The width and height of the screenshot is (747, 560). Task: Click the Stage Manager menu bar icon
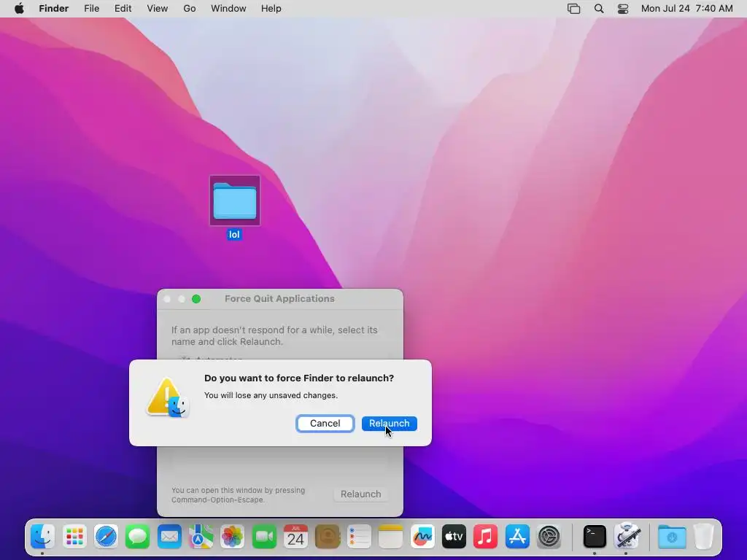pos(573,9)
